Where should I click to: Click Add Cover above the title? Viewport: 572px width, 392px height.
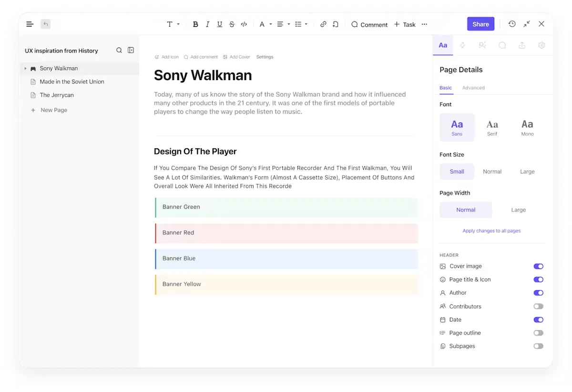236,57
